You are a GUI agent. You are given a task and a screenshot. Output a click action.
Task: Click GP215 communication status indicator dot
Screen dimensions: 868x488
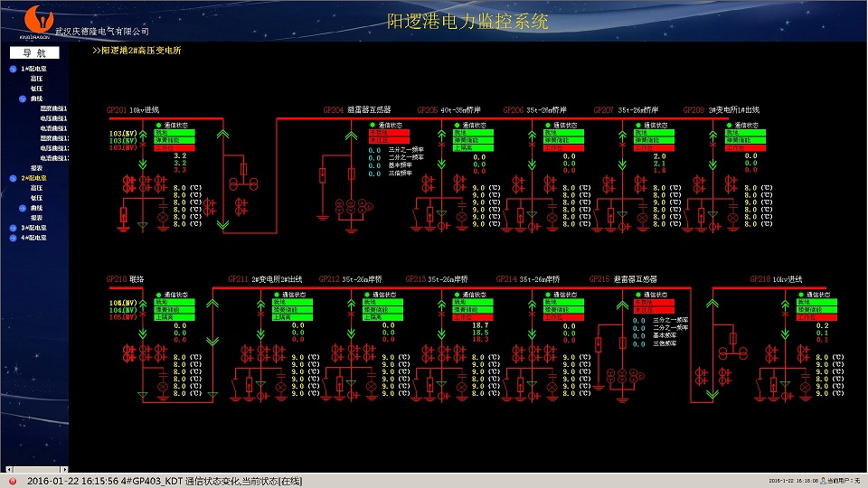pyautogui.click(x=638, y=295)
